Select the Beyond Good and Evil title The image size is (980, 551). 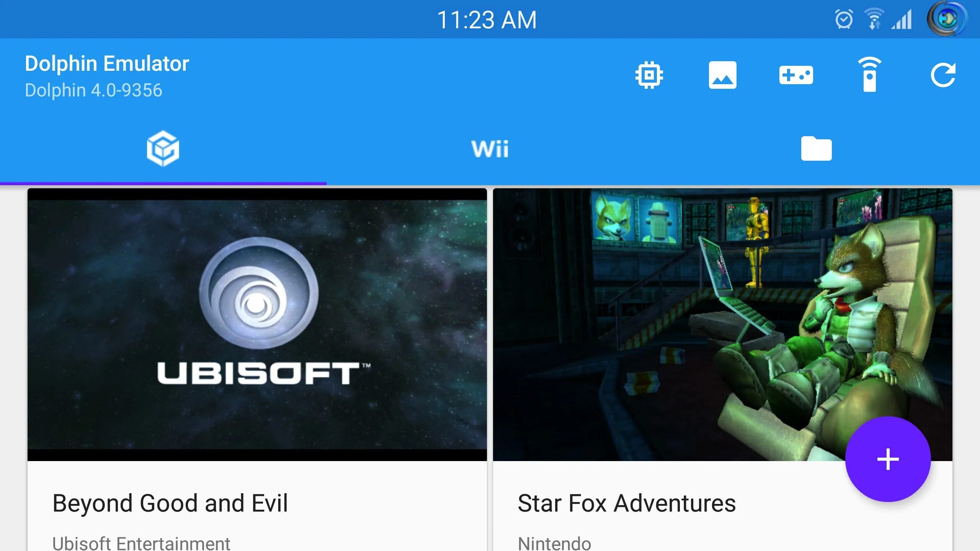pos(170,503)
